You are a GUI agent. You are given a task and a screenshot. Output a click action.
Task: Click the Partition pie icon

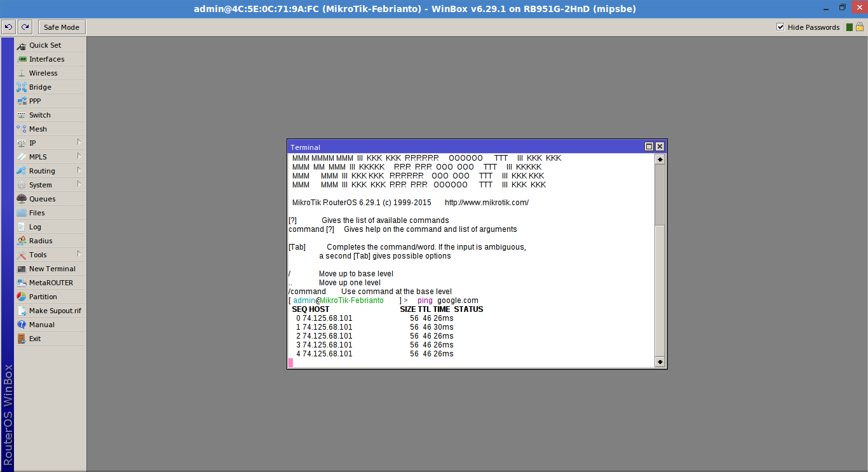[x=22, y=297]
